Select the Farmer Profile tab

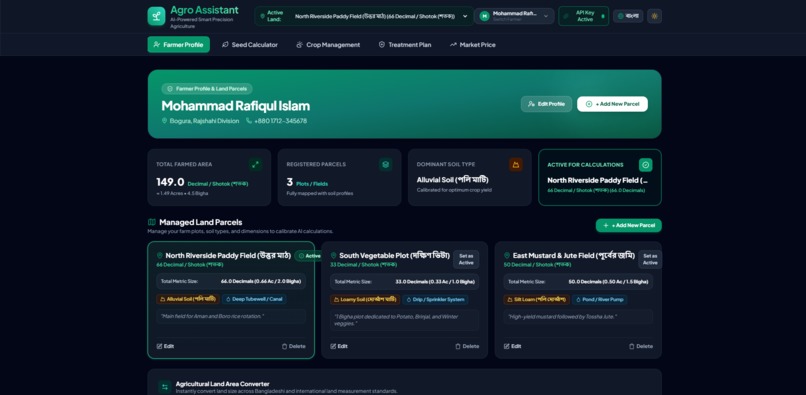pos(178,45)
